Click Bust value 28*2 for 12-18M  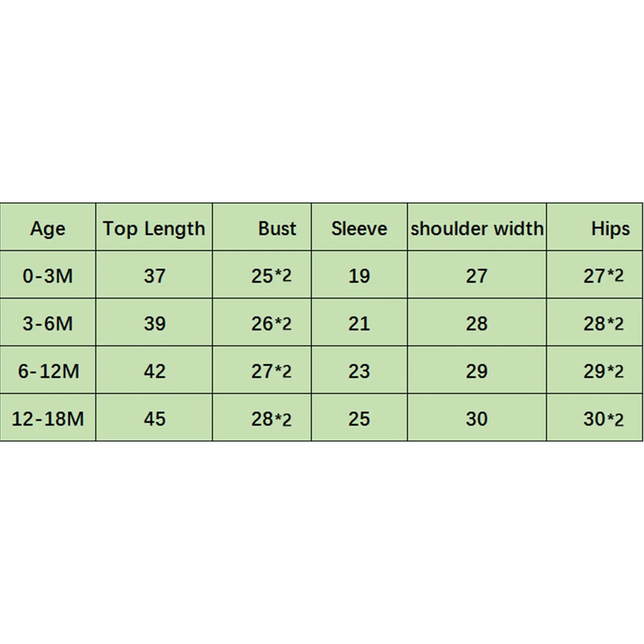(x=271, y=419)
